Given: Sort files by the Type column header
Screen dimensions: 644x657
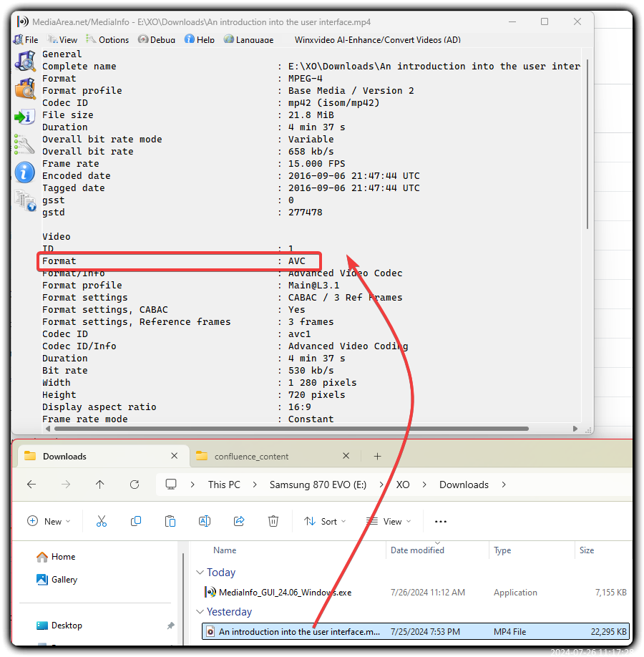Looking at the screenshot, I should click(502, 550).
